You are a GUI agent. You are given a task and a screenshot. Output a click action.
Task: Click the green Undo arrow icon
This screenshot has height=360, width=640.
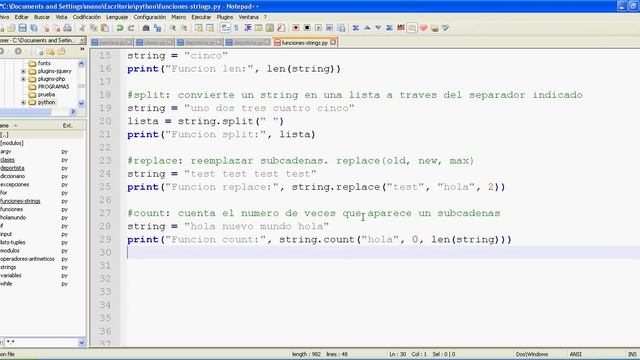(x=120, y=28)
